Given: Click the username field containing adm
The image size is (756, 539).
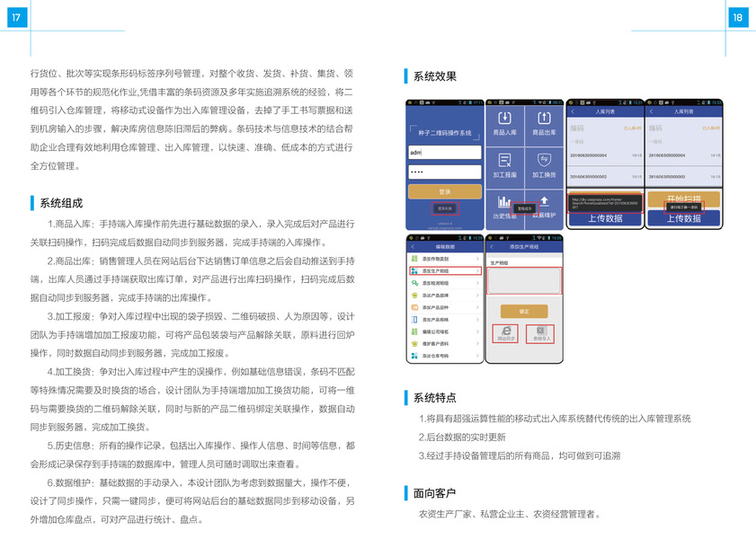Looking at the screenshot, I should point(445,152).
